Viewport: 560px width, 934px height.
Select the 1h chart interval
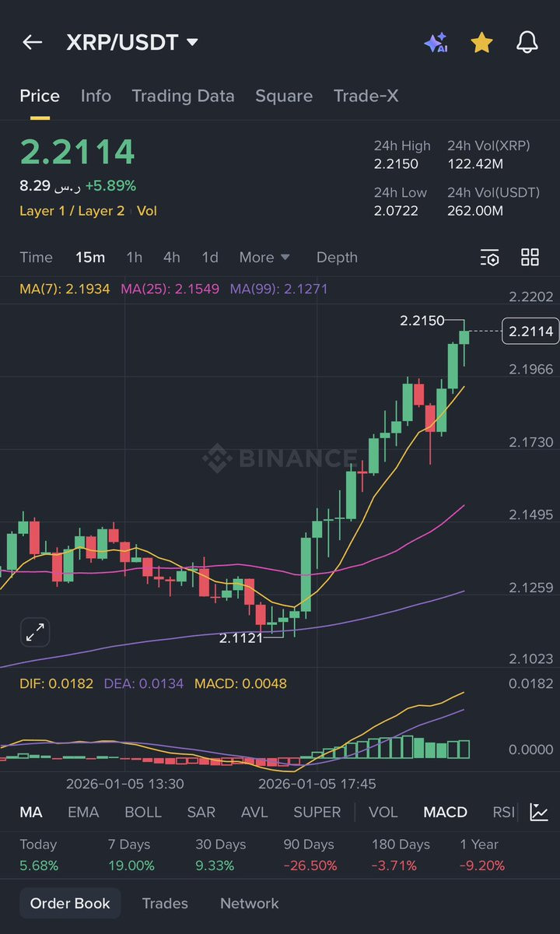coord(135,258)
